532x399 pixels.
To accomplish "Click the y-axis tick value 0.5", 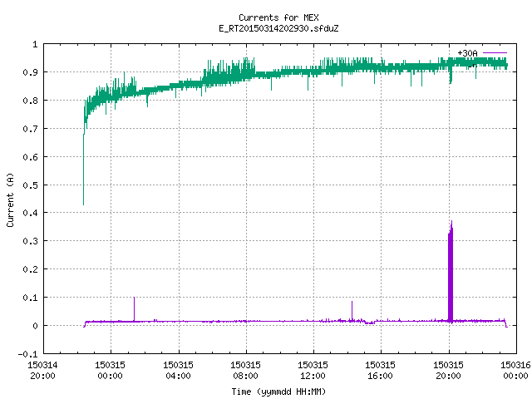I will coord(30,185).
